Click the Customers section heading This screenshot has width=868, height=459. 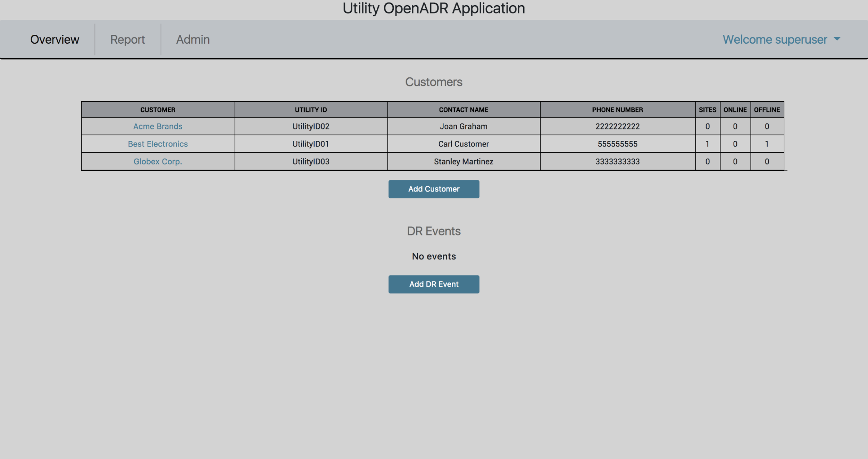[434, 82]
